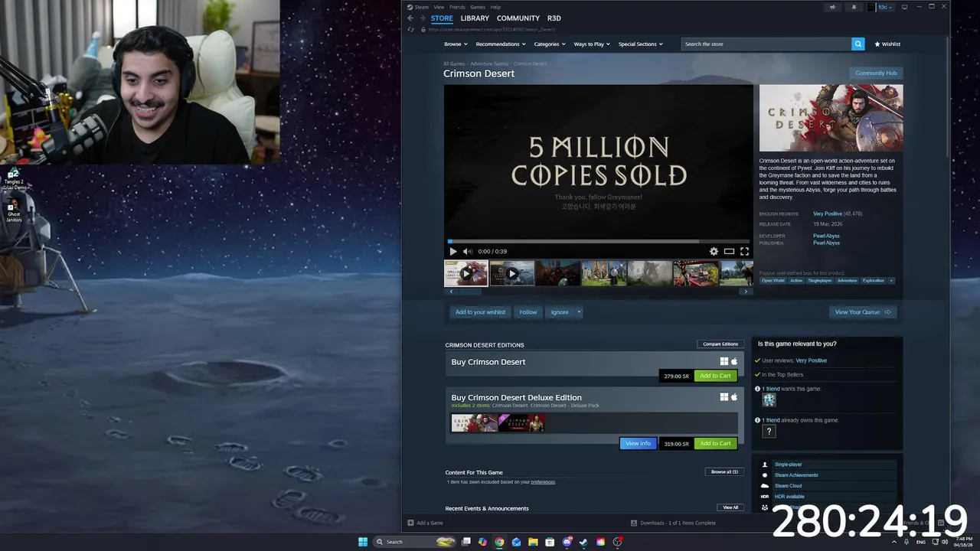The width and height of the screenshot is (980, 551).
Task: Switch Steam to Big Picture mode icon
Action: 904,7
